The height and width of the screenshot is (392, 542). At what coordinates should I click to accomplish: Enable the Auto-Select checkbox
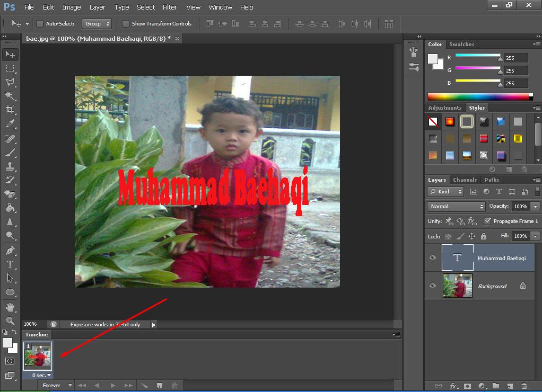[39, 24]
